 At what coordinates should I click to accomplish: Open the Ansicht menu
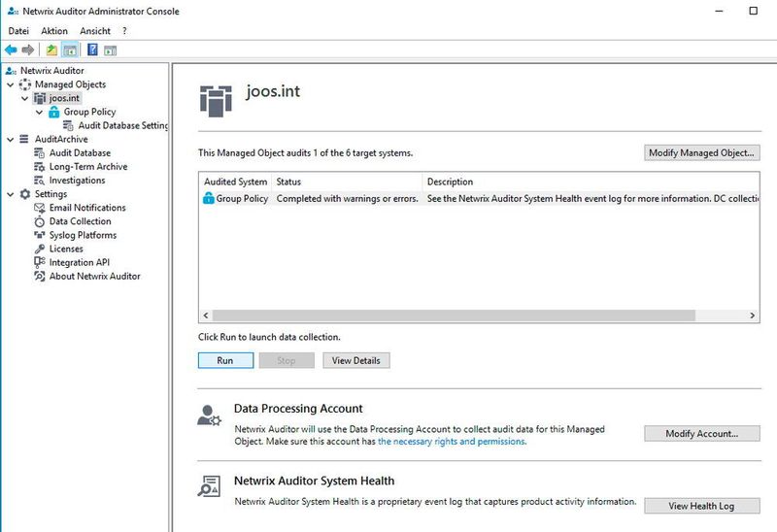(95, 31)
